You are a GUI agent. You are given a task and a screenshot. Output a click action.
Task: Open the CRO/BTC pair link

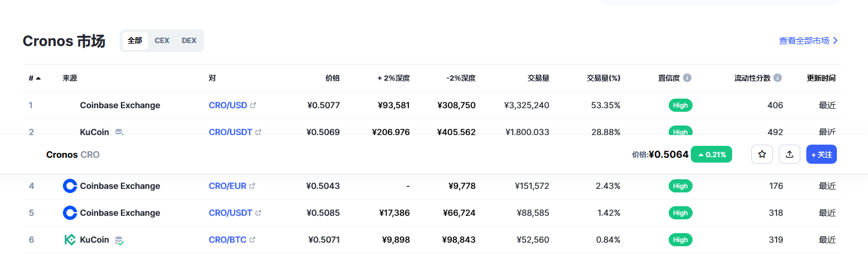[227, 240]
